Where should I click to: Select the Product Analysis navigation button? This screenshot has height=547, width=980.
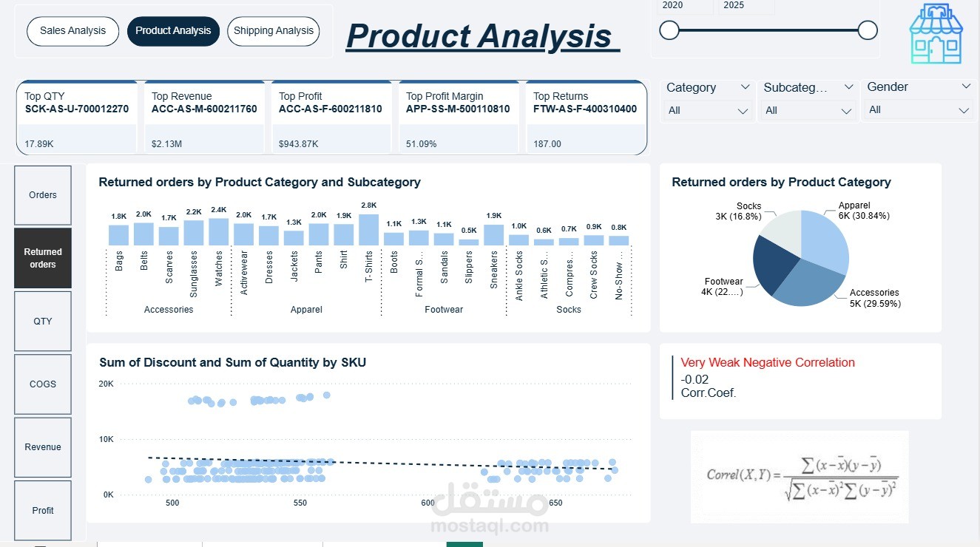click(173, 31)
